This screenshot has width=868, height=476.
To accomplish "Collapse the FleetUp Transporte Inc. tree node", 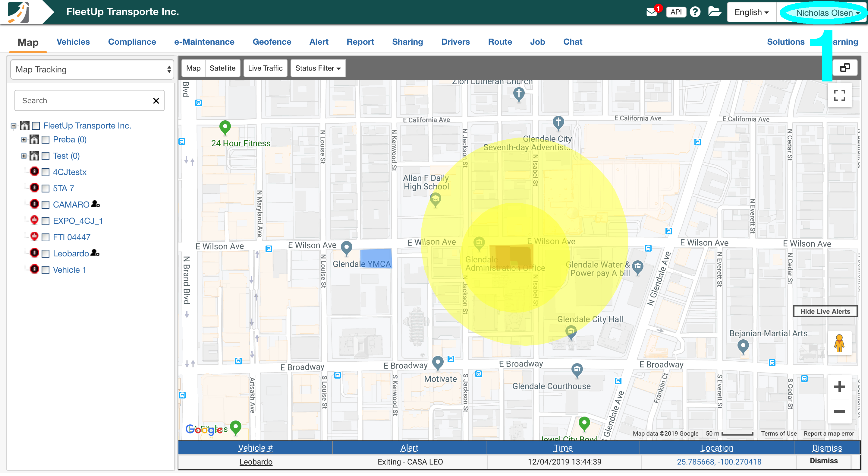I will pyautogui.click(x=14, y=126).
